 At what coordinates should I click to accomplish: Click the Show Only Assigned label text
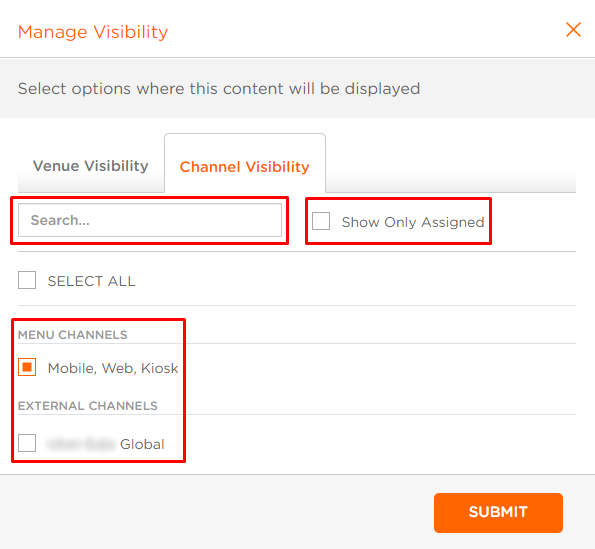[412, 222]
